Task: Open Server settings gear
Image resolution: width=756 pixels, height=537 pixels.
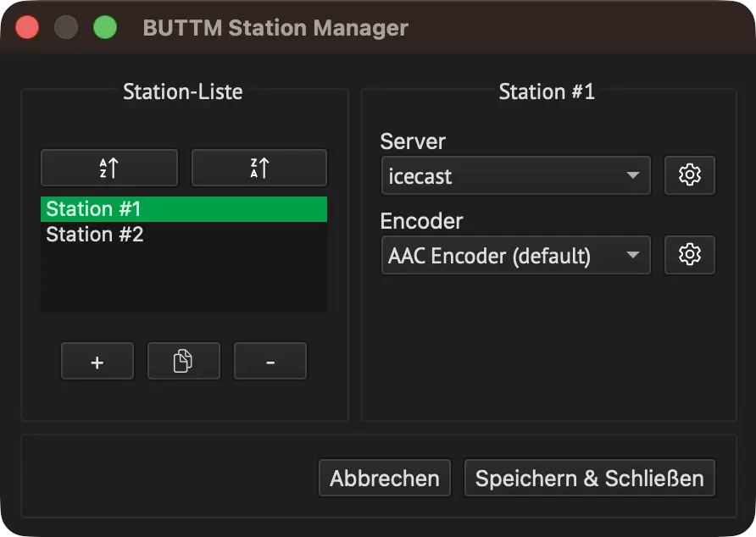Action: click(x=689, y=175)
